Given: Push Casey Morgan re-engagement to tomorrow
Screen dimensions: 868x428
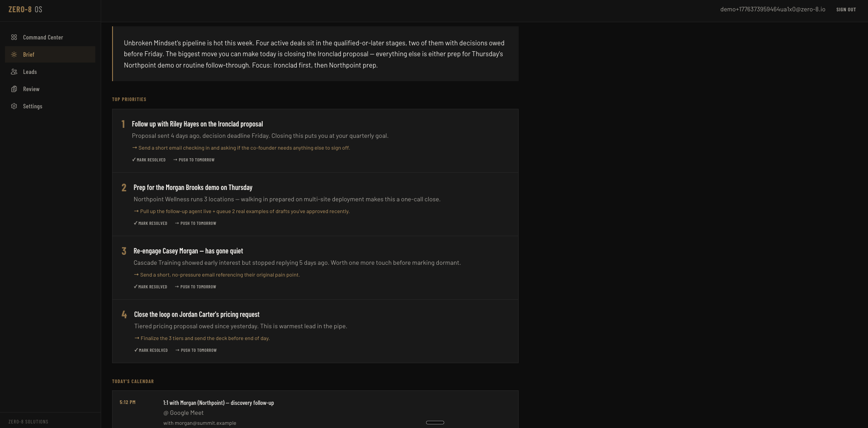Looking at the screenshot, I should 196,287.
